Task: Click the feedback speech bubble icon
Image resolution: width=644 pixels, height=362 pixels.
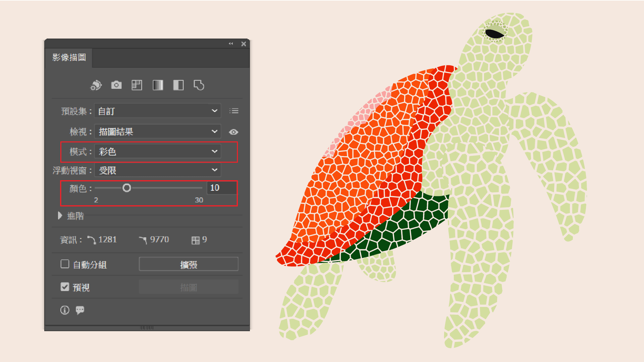Action: [80, 310]
